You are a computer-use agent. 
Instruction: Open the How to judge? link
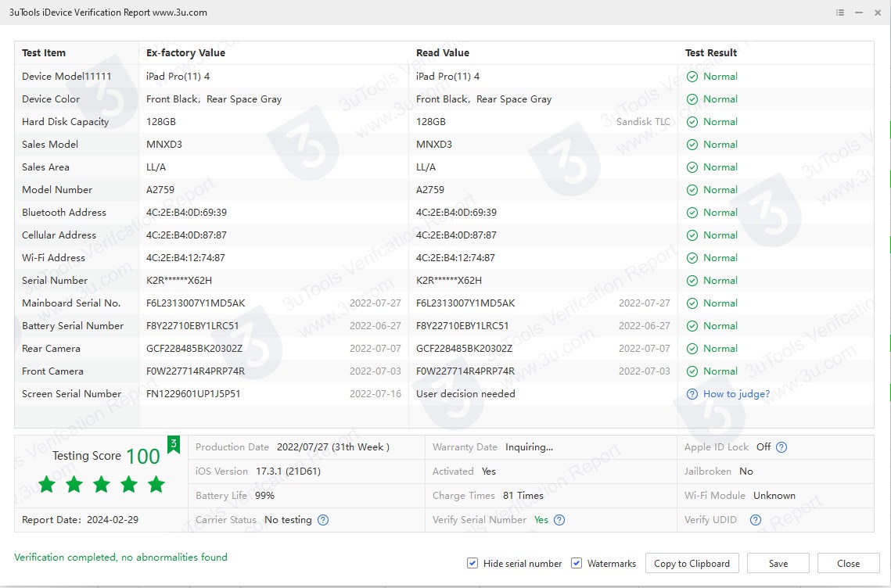736,394
